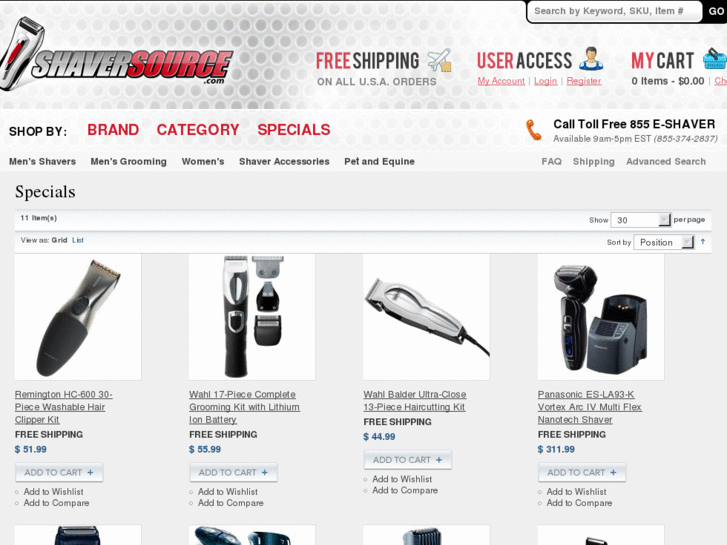This screenshot has width=727, height=545.
Task: Focus the keyword search field
Action: click(614, 11)
